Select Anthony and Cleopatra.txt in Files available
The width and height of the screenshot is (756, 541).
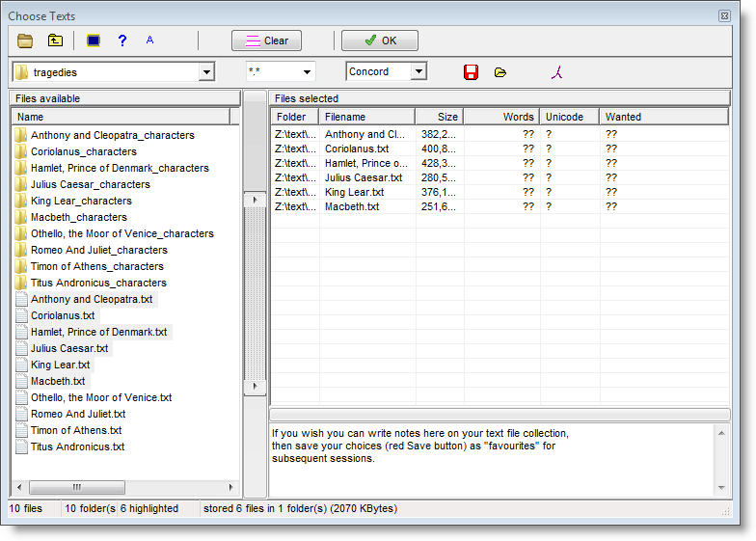86,299
